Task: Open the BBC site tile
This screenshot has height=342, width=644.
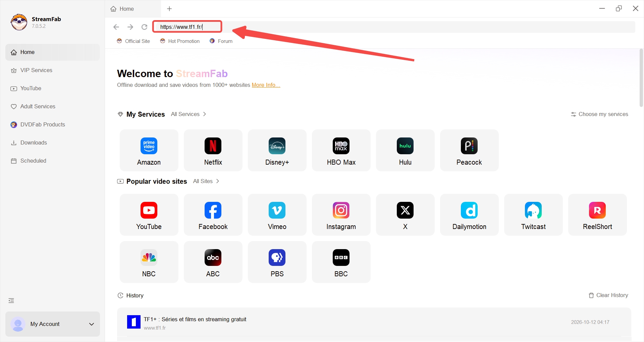Action: pyautogui.click(x=341, y=262)
